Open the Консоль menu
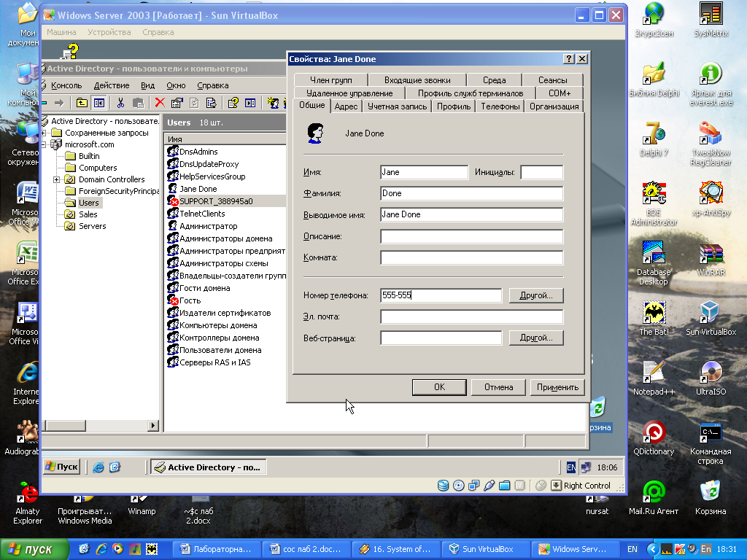 coord(66,85)
